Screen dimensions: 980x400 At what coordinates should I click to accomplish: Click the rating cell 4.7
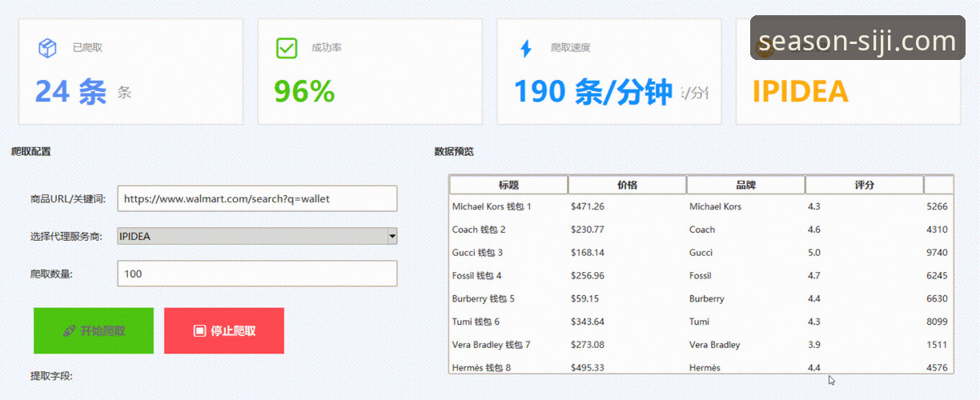tap(813, 276)
